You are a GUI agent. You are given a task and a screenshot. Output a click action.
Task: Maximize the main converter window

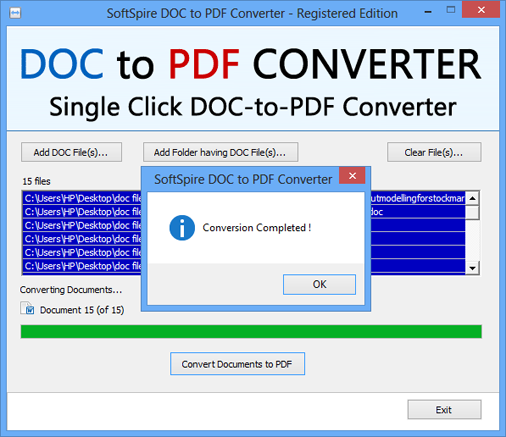pos(451,10)
